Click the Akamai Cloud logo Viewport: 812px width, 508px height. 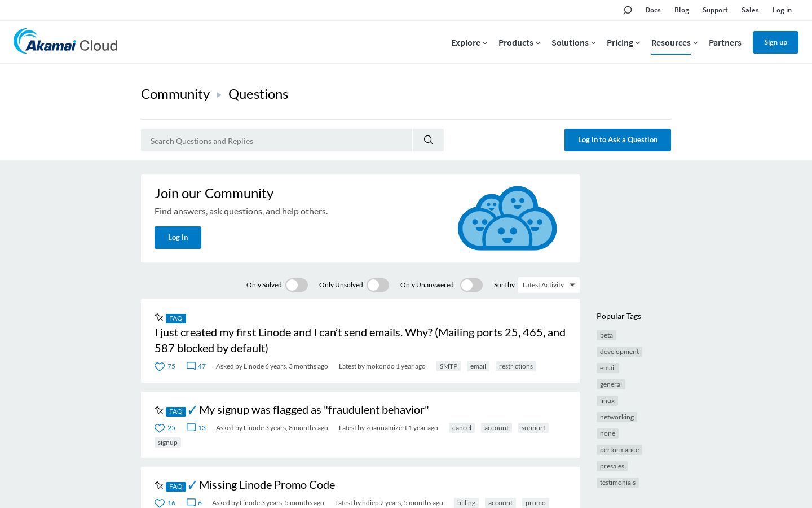(65, 42)
